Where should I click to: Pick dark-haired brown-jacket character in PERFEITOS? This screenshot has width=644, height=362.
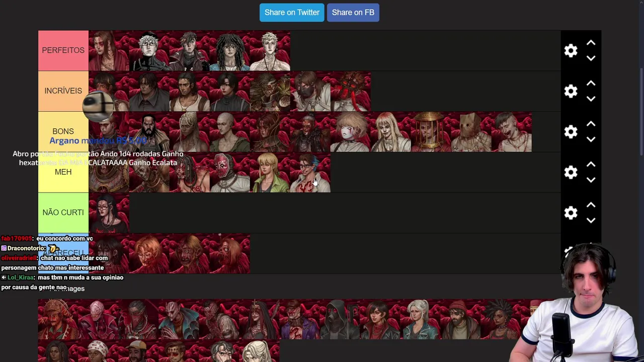(189, 51)
